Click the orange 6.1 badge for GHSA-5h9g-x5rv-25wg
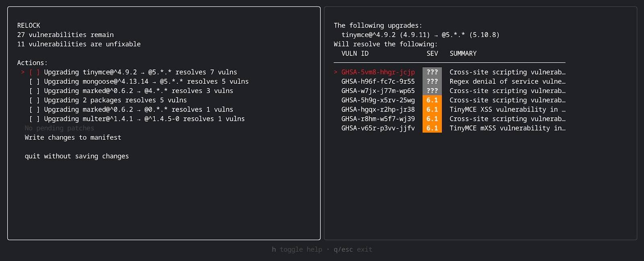 coord(432,100)
